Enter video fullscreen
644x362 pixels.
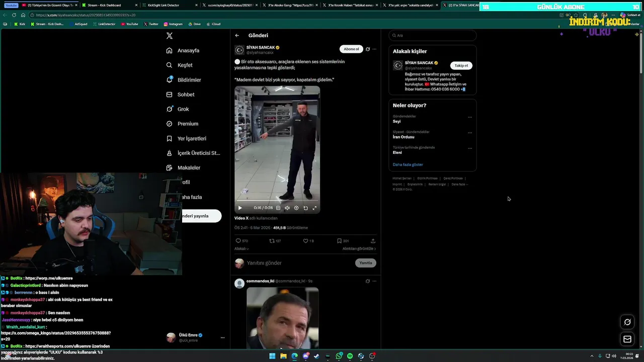[x=314, y=208]
